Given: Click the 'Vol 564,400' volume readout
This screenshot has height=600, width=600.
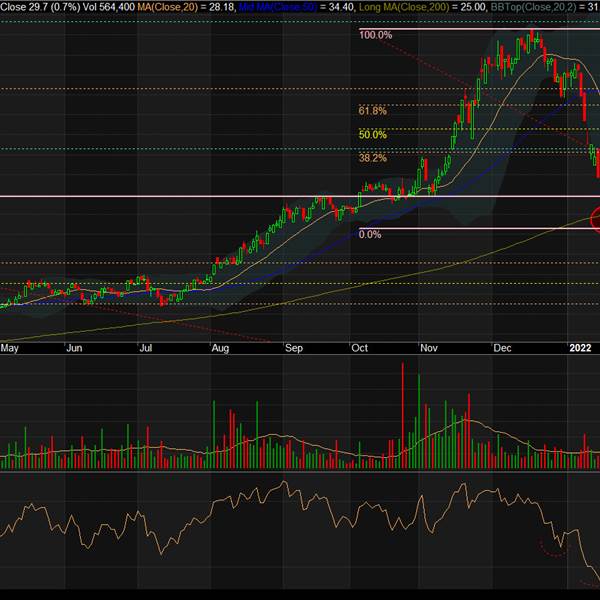Looking at the screenshot, I should pyautogui.click(x=109, y=7).
